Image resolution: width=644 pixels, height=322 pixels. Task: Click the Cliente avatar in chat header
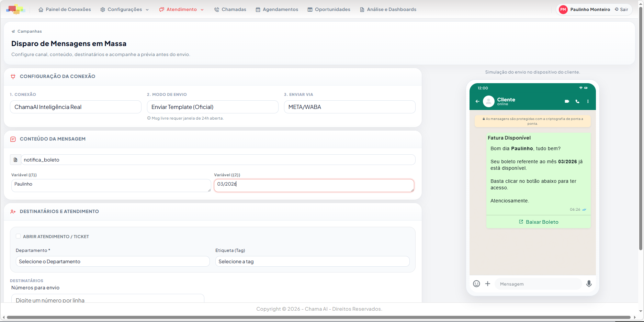pos(489,101)
